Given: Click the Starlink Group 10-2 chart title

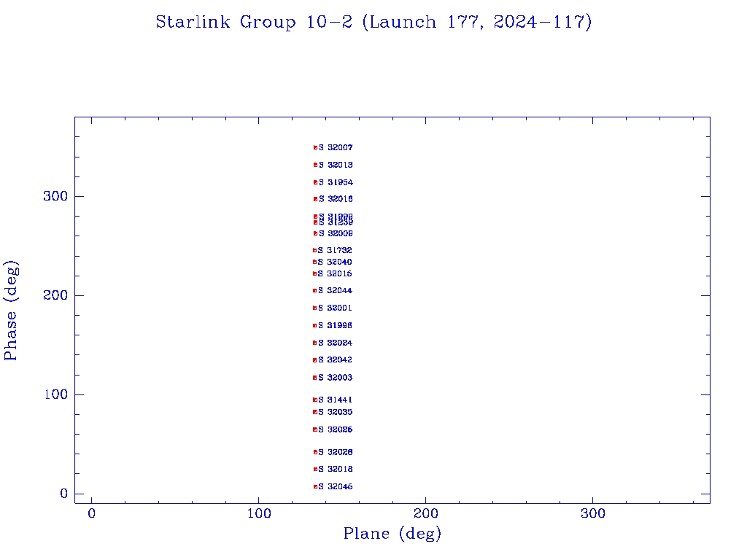Looking at the screenshot, I should coord(373,22).
